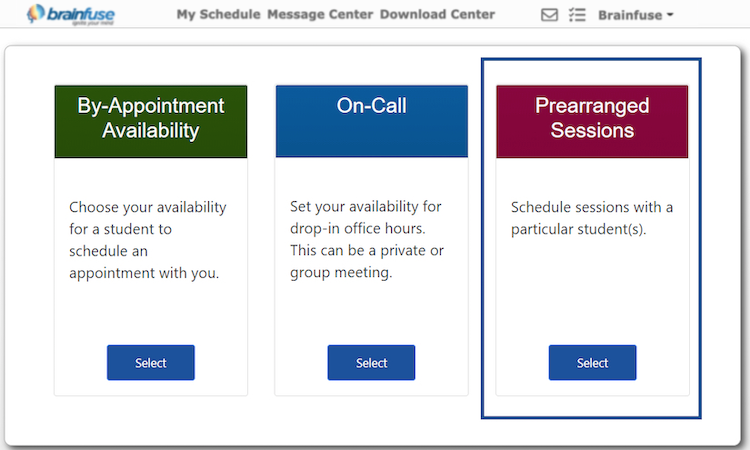
Task: Open the checklist tasks icon
Action: (576, 15)
